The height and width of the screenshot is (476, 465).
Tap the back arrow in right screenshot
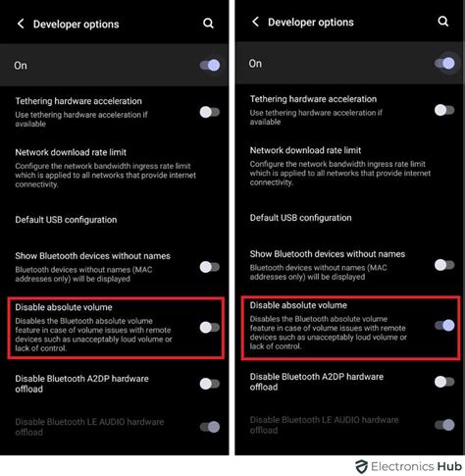coord(255,22)
